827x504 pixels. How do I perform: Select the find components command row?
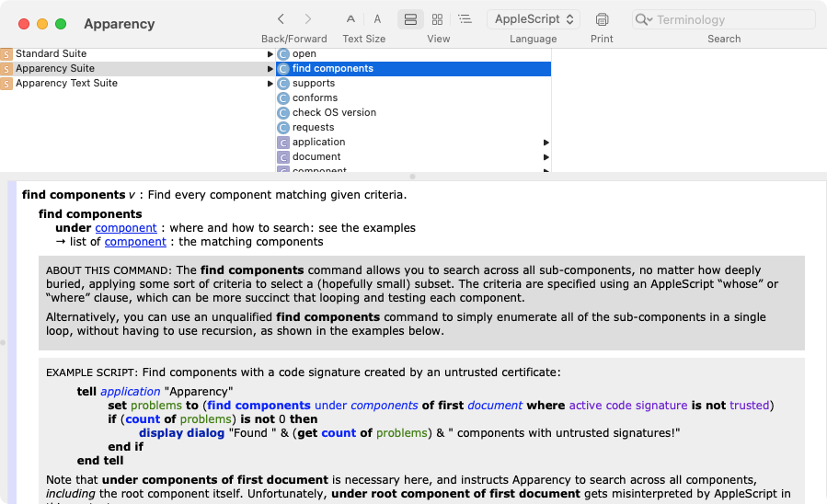tap(414, 69)
